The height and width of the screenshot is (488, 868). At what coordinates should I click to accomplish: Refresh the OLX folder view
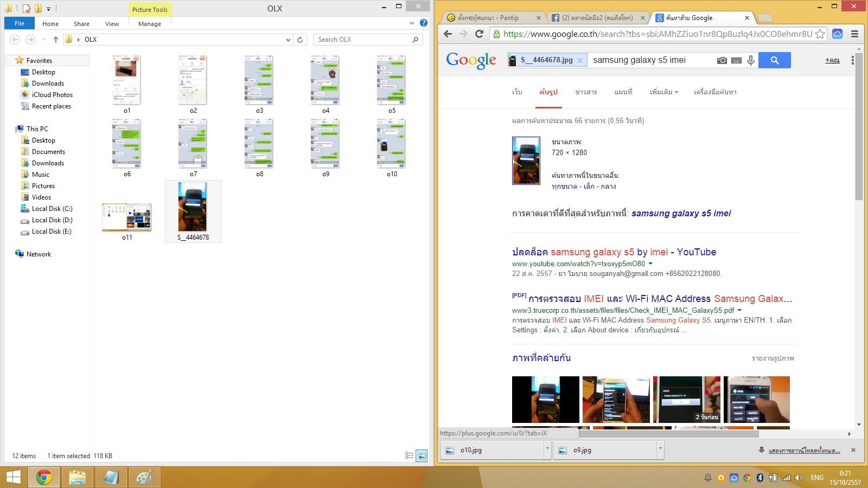(300, 40)
